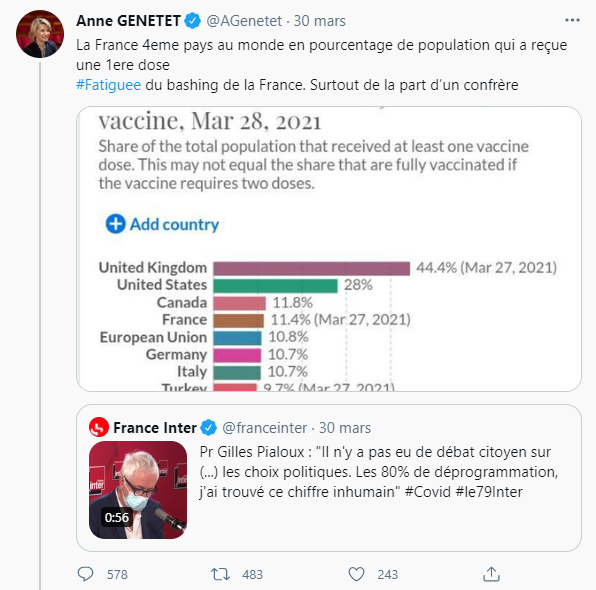This screenshot has height=590, width=596.
Task: Like the tweet with the heart icon
Action: 356,574
